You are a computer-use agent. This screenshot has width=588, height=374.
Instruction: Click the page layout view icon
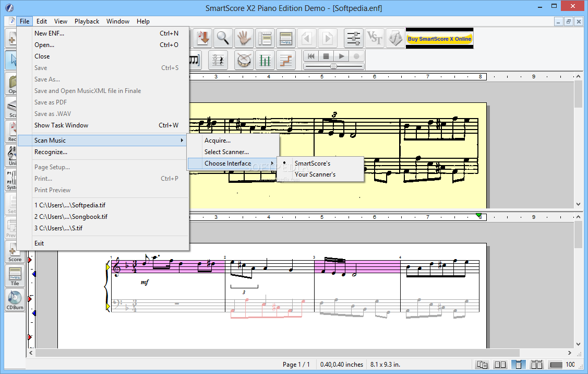click(265, 38)
